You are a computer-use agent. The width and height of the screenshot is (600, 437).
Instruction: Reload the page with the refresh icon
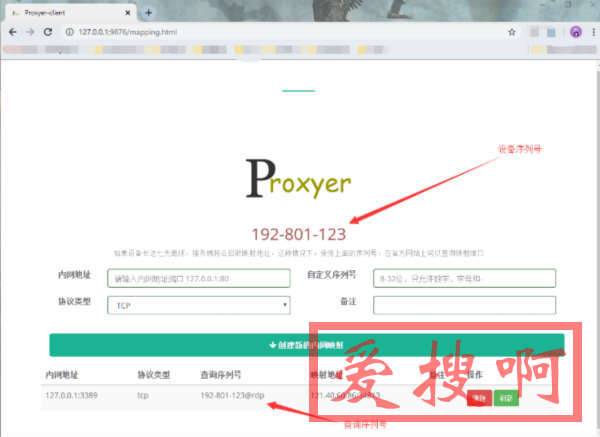[x=47, y=32]
